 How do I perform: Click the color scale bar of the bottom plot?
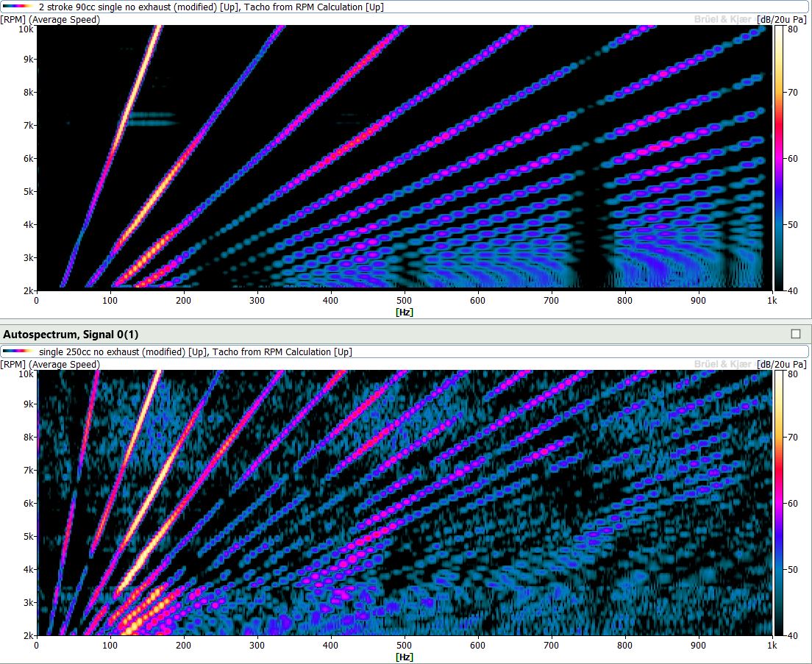point(779,504)
